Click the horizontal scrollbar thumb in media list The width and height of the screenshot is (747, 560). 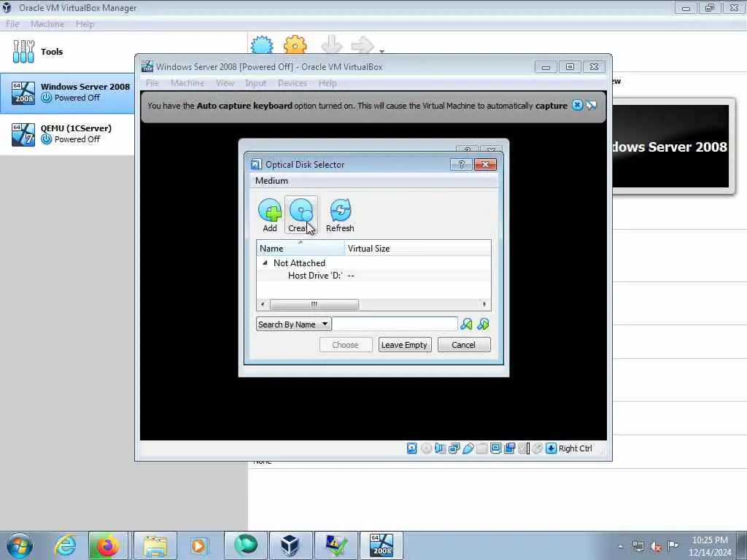314,304
